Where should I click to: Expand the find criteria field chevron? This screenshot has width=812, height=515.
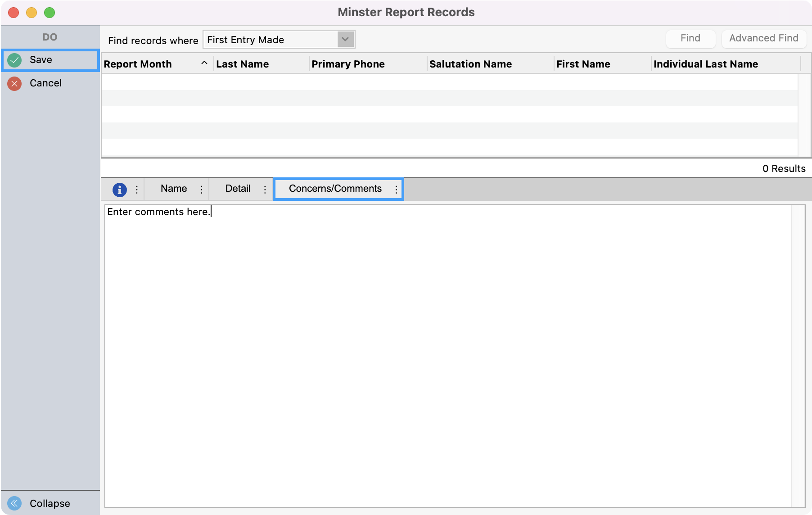pyautogui.click(x=344, y=39)
